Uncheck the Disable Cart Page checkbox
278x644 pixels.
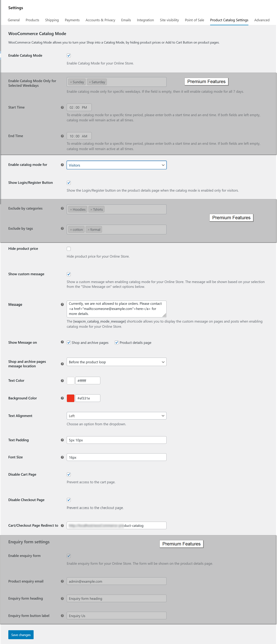[69, 474]
